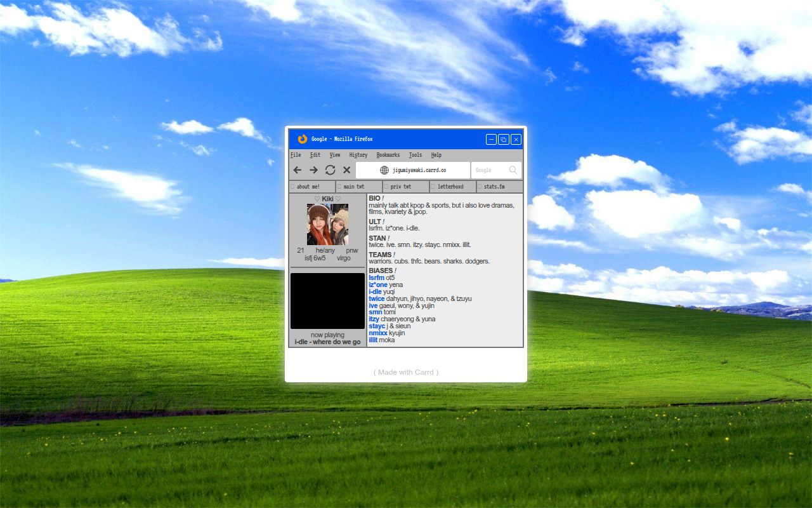Click the magnifier search icon
812x508 pixels.
tap(513, 170)
